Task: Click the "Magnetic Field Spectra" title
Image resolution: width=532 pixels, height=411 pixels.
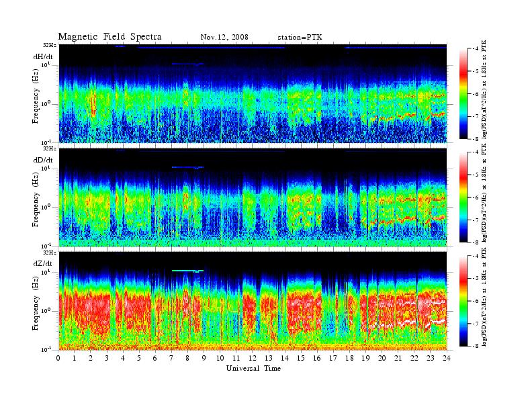Action: (109, 37)
